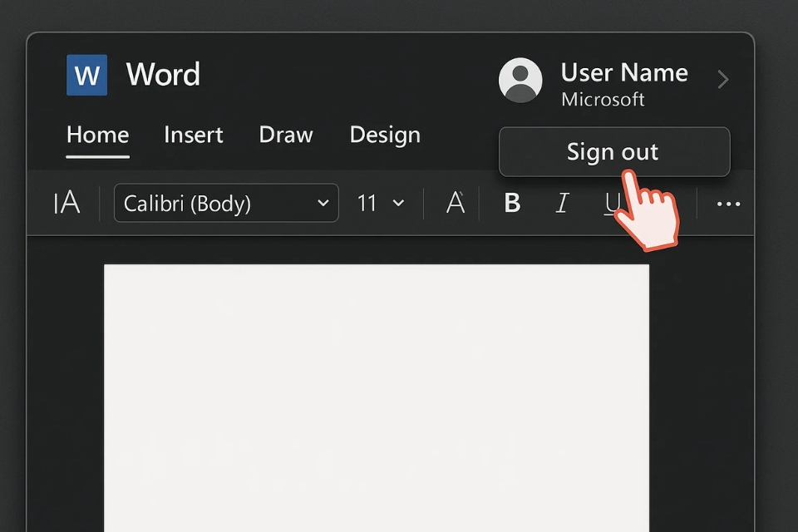Expand account details with the right chevron

722,80
